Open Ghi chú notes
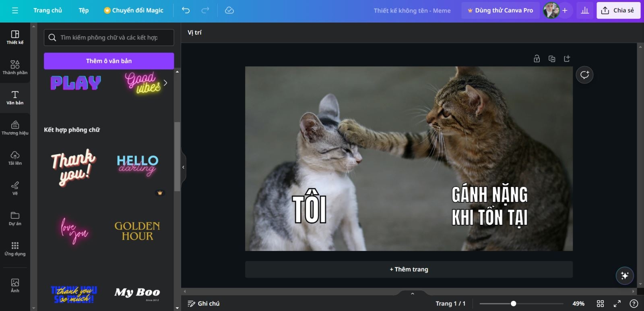This screenshot has width=644, height=311. coord(204,304)
